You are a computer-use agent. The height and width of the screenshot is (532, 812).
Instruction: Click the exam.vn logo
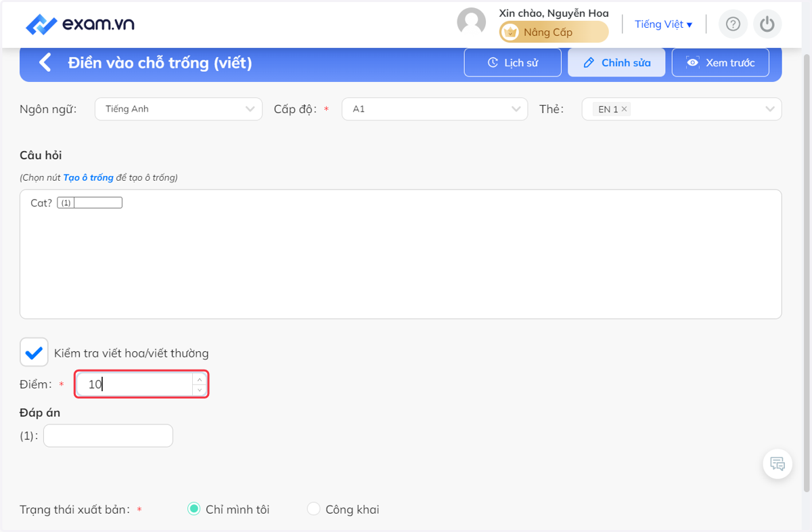80,24
